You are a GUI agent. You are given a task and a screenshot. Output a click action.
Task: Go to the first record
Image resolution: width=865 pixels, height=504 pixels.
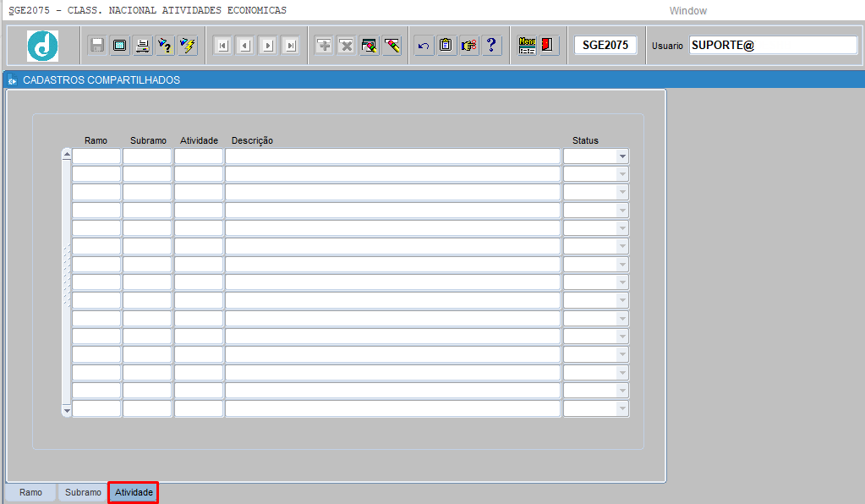223,45
